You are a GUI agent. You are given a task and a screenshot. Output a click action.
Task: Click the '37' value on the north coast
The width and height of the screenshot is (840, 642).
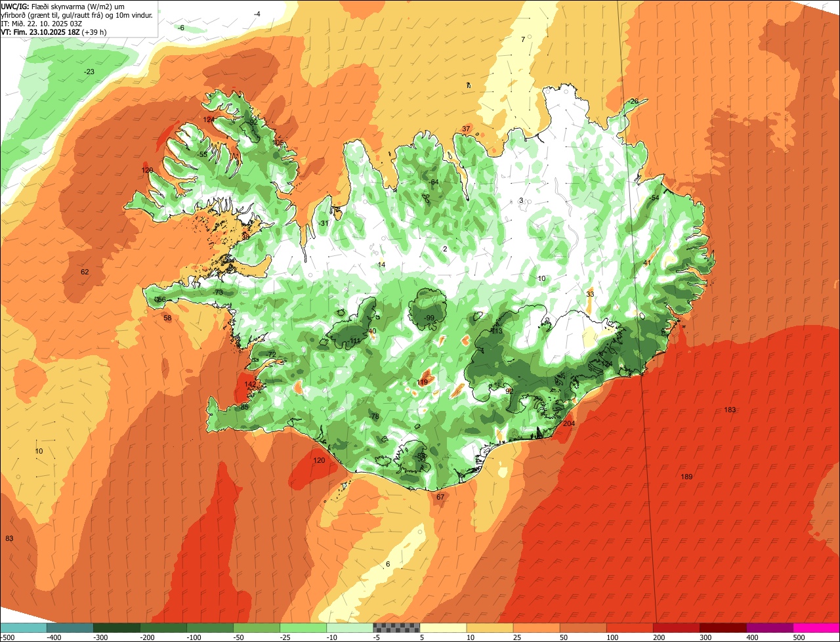(x=466, y=129)
